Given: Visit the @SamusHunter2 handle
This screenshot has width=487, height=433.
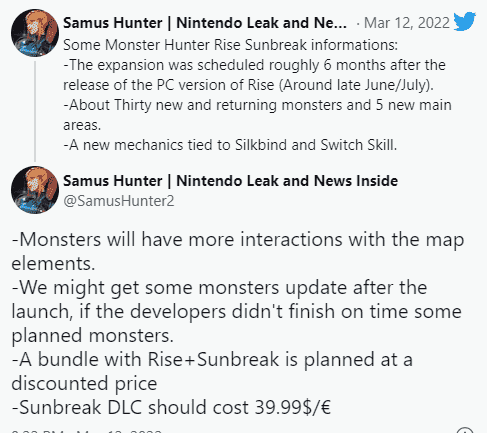Looking at the screenshot, I should [x=119, y=201].
